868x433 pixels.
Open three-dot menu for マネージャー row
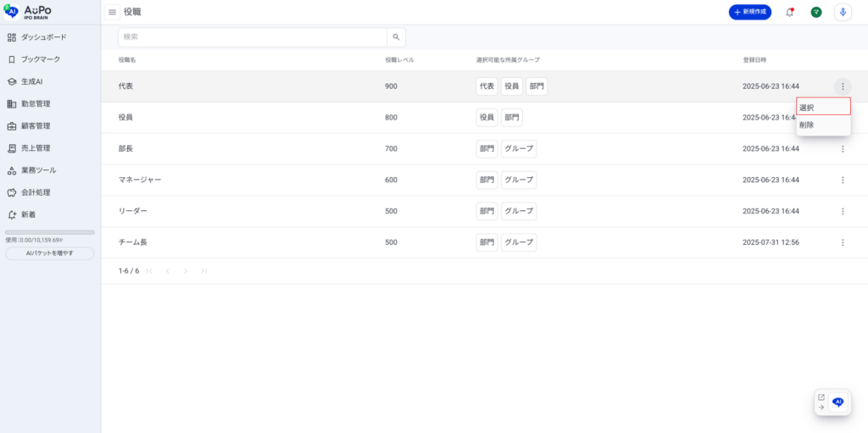[x=843, y=180]
